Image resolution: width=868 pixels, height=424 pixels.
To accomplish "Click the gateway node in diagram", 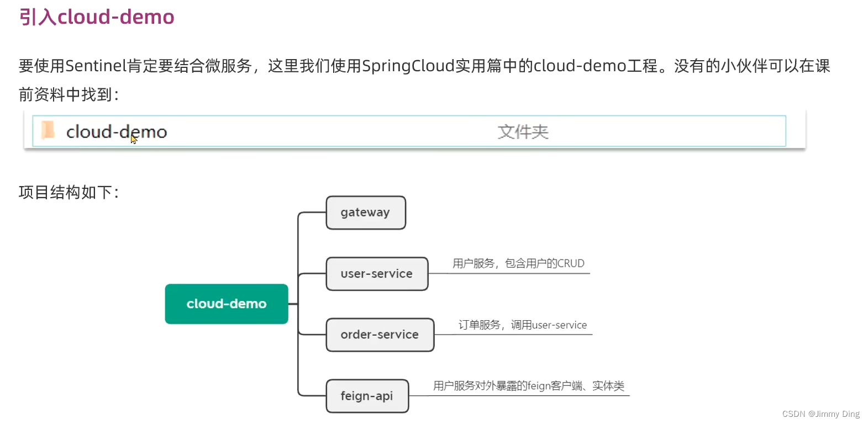I will click(366, 213).
